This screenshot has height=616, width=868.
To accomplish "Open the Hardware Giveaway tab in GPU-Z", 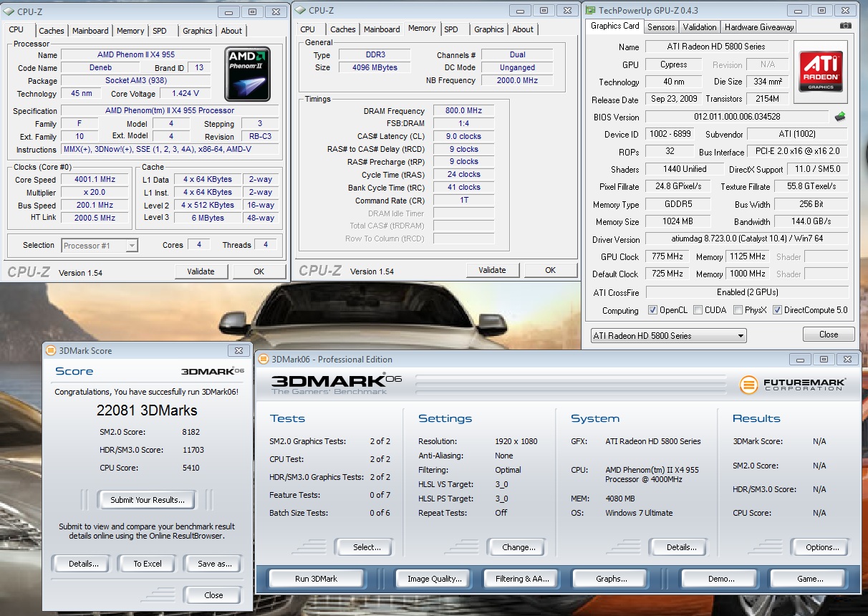I will pyautogui.click(x=759, y=27).
